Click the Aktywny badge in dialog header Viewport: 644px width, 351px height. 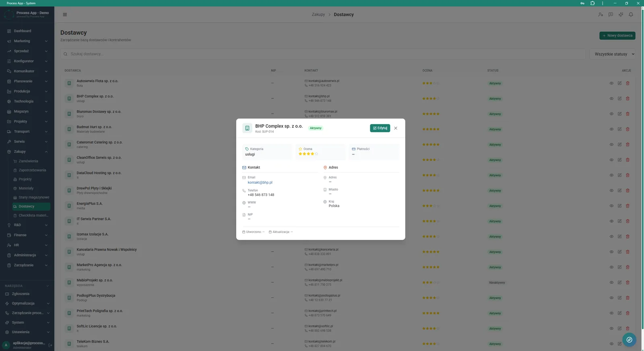coord(316,128)
